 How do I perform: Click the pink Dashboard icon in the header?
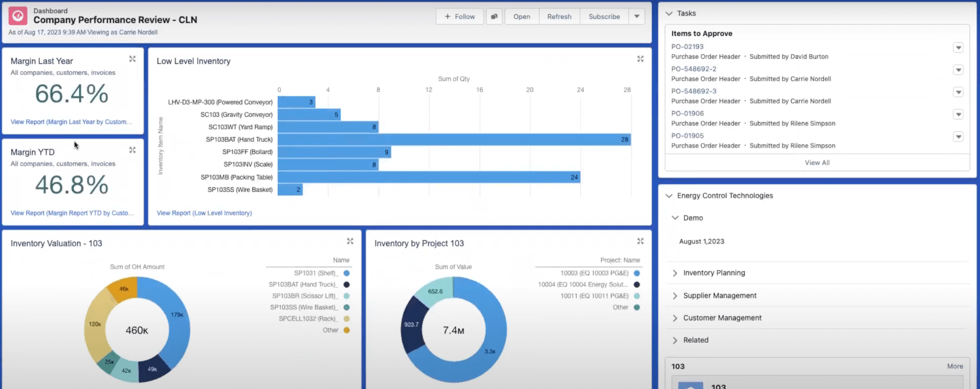(17, 16)
